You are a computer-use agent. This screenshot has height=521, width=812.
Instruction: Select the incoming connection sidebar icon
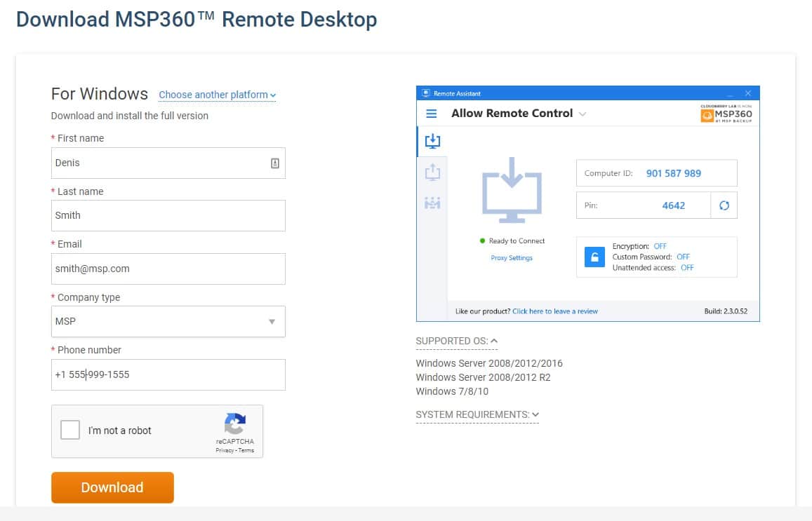click(x=432, y=141)
